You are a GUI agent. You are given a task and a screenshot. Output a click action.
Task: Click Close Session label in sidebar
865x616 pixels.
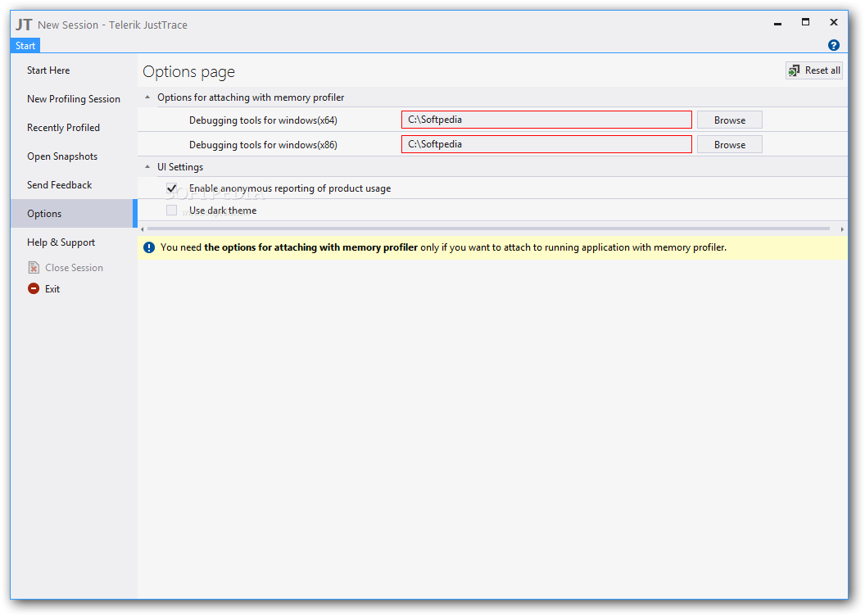tap(74, 268)
